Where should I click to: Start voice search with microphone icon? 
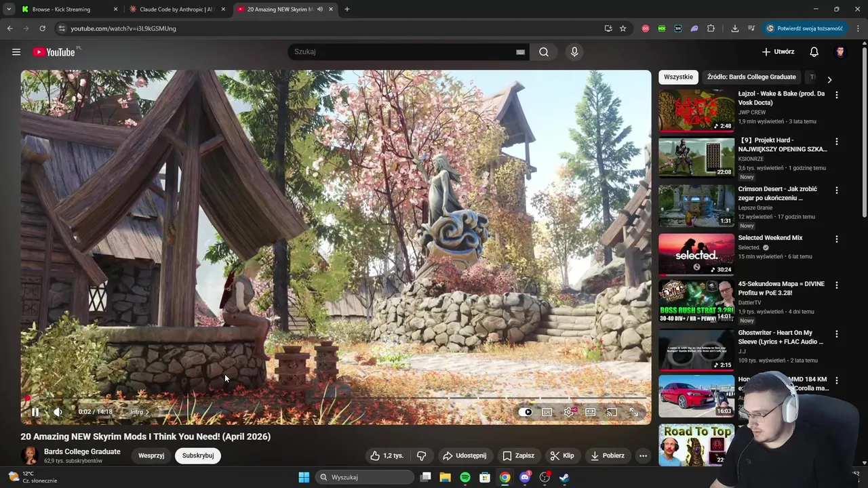pyautogui.click(x=574, y=52)
